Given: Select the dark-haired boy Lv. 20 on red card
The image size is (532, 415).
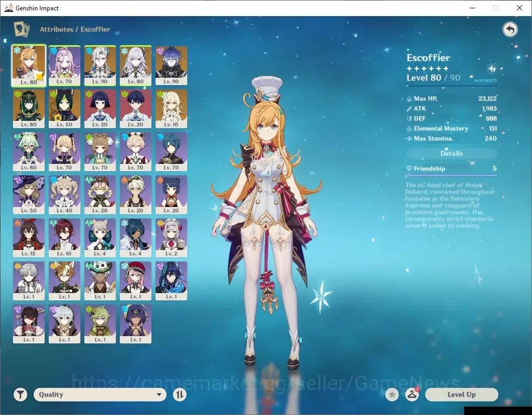Looking at the screenshot, I should (136, 108).
